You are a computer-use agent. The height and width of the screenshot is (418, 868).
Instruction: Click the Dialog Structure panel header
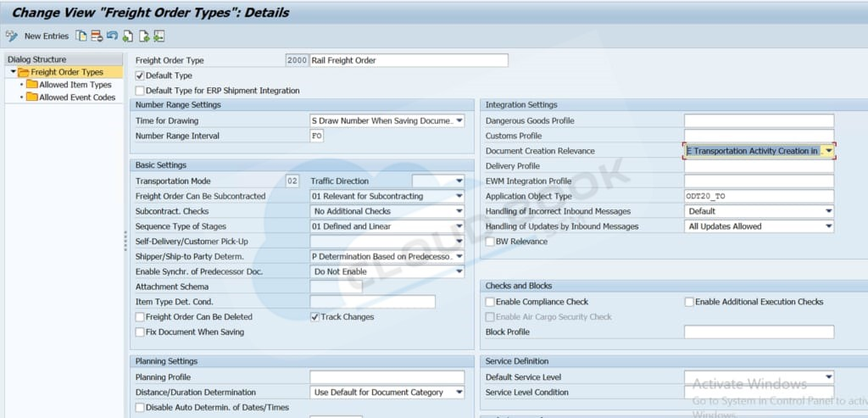[x=64, y=59]
